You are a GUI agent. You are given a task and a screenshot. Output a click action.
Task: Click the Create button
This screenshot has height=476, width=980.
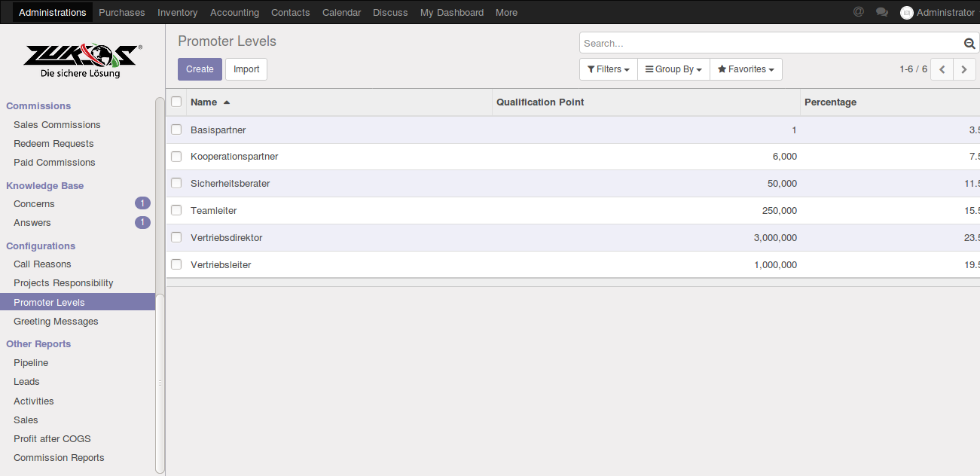(x=200, y=69)
